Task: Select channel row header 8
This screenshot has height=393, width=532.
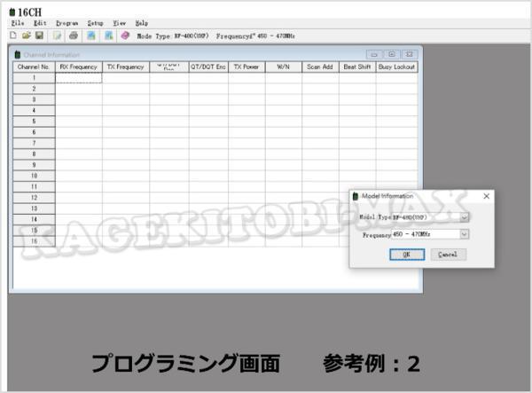Action: 34,154
